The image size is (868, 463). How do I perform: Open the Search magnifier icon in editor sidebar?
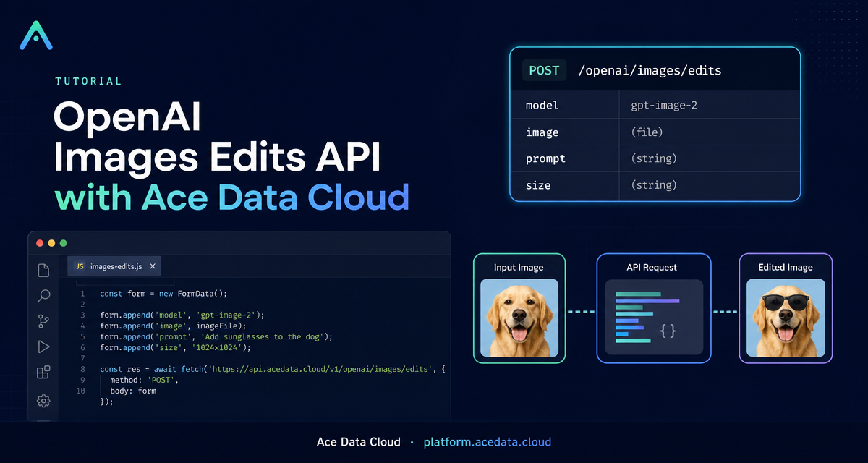coord(43,296)
